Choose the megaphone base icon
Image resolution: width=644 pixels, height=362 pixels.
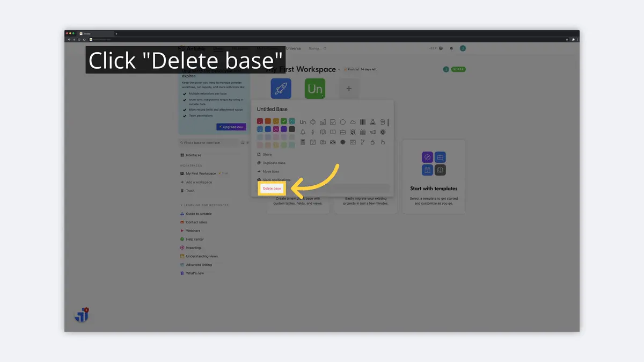(373, 132)
